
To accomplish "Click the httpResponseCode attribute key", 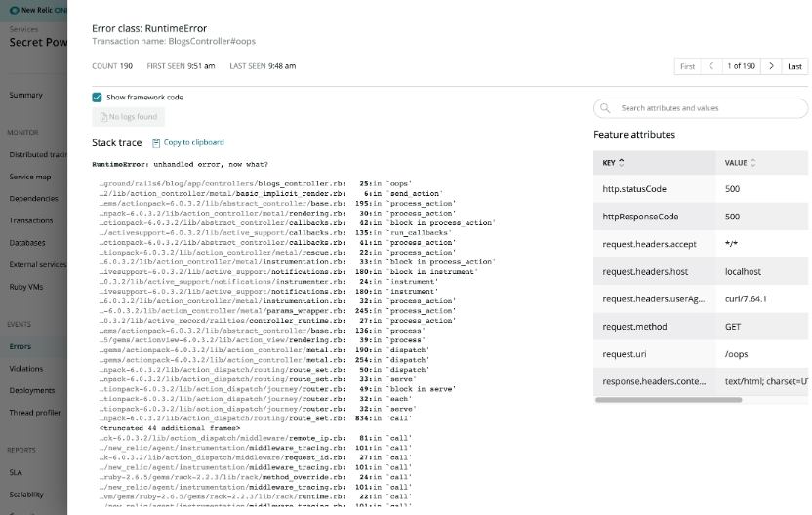I will [x=640, y=217].
